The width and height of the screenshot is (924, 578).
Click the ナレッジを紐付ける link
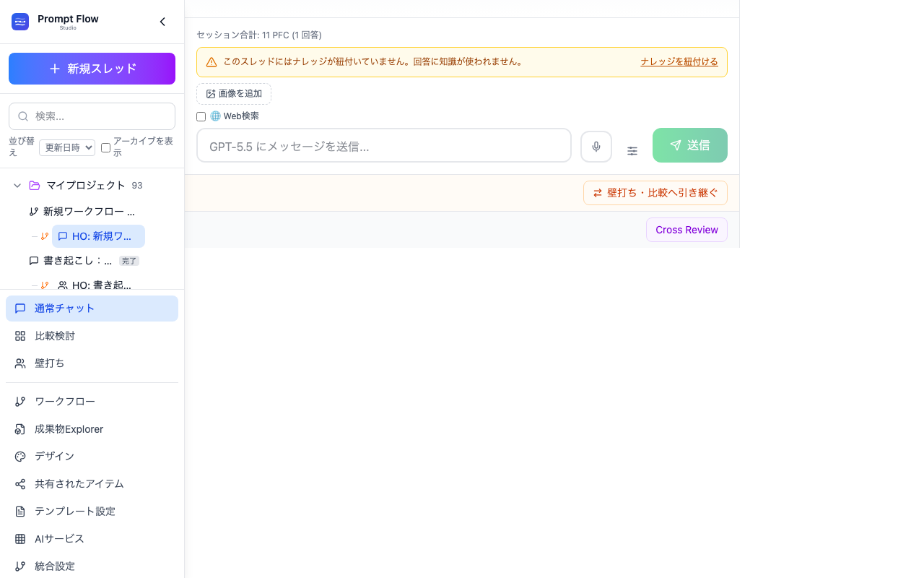[679, 62]
